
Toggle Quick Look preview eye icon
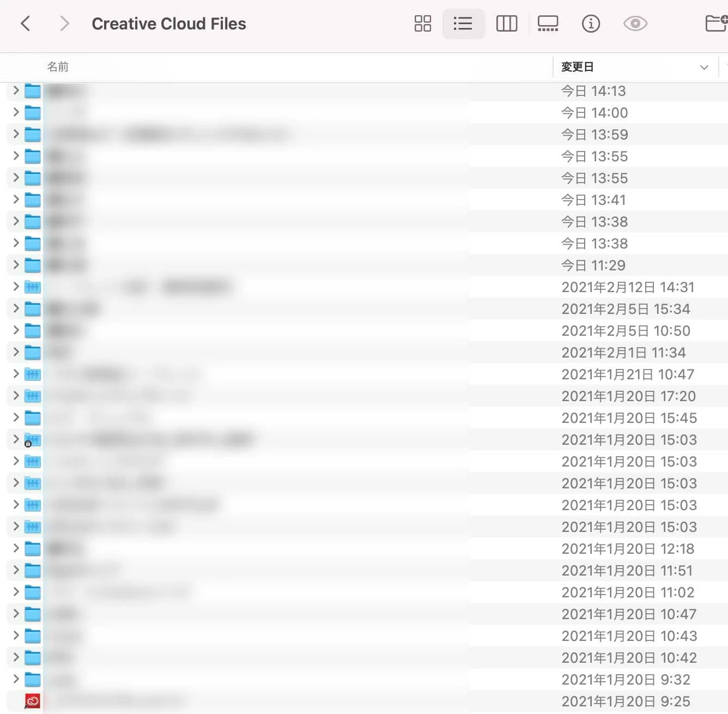coord(635,23)
